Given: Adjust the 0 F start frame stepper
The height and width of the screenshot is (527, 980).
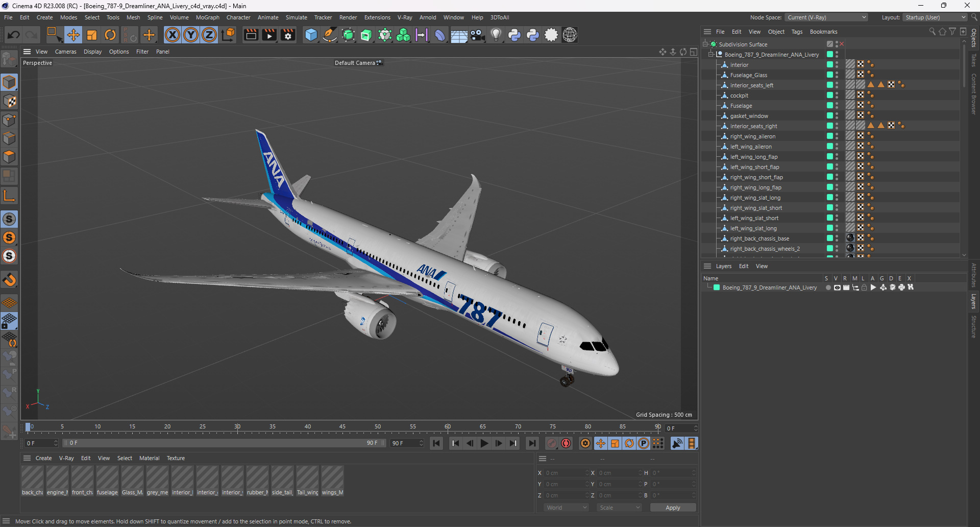Looking at the screenshot, I should click(56, 443).
